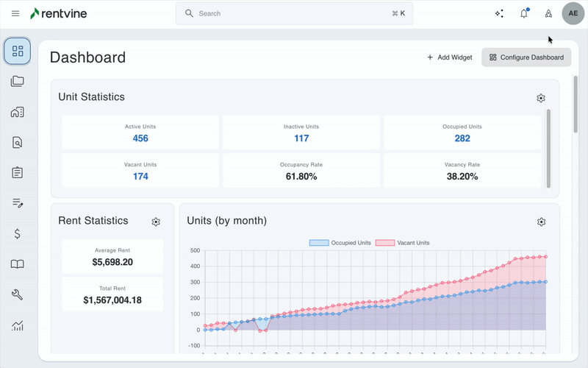Open Units (by month) settings gear
This screenshot has height=368, width=588.
(x=542, y=222)
